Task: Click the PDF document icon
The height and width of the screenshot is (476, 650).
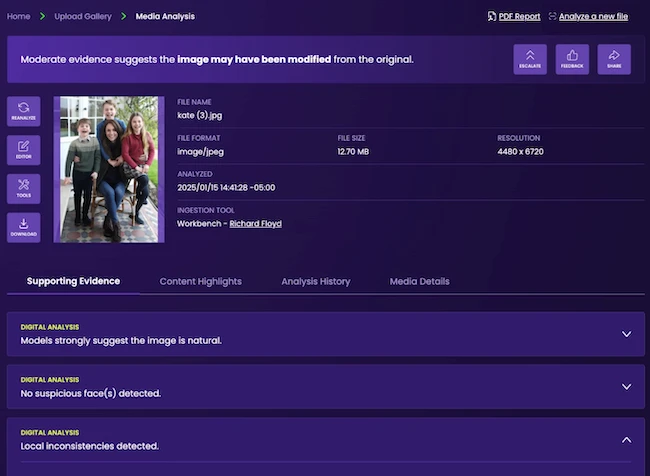Action: click(492, 16)
